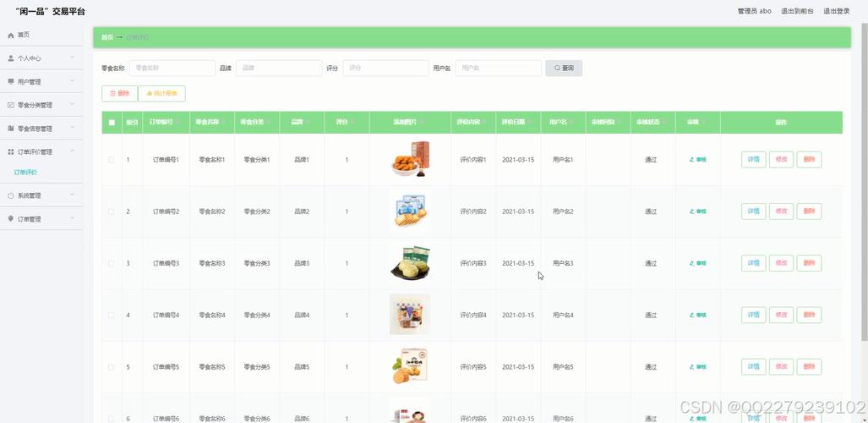The height and width of the screenshot is (423, 868).
Task: Collapse the 订单评价管理 menu chevron
Action: [72, 151]
